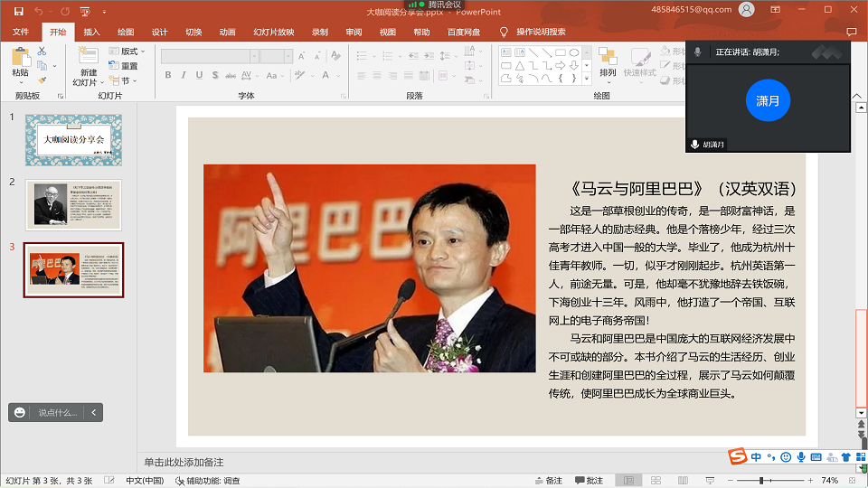Collapse the 说点什么 chat bar arrow
The height and width of the screenshot is (488, 868).
click(93, 412)
